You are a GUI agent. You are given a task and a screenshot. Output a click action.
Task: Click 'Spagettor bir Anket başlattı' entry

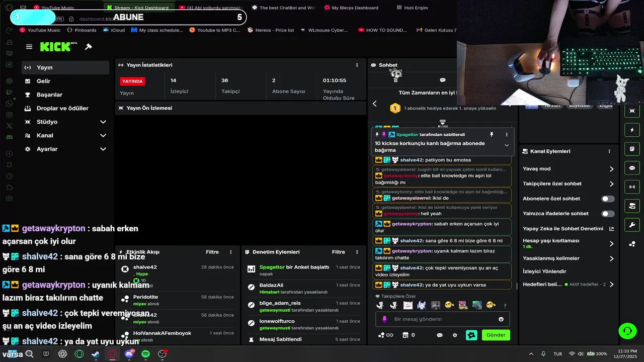[x=294, y=267]
